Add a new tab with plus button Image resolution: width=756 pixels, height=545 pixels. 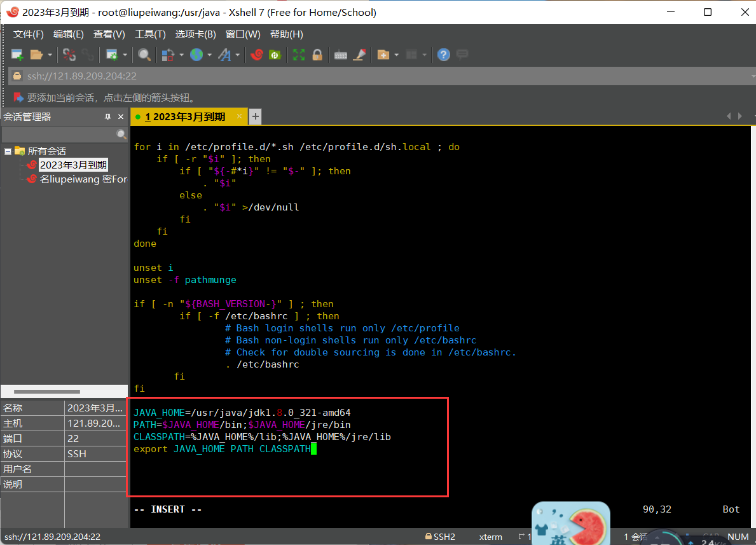[256, 117]
